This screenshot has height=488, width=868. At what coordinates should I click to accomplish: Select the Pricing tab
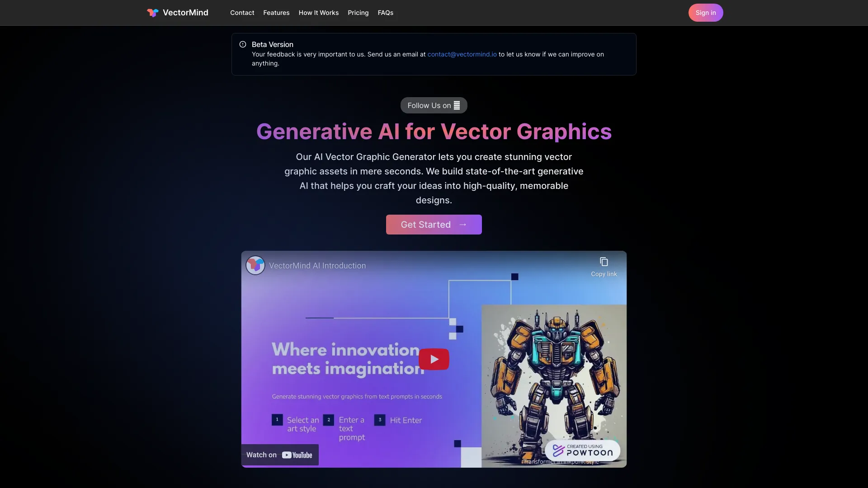(x=359, y=13)
